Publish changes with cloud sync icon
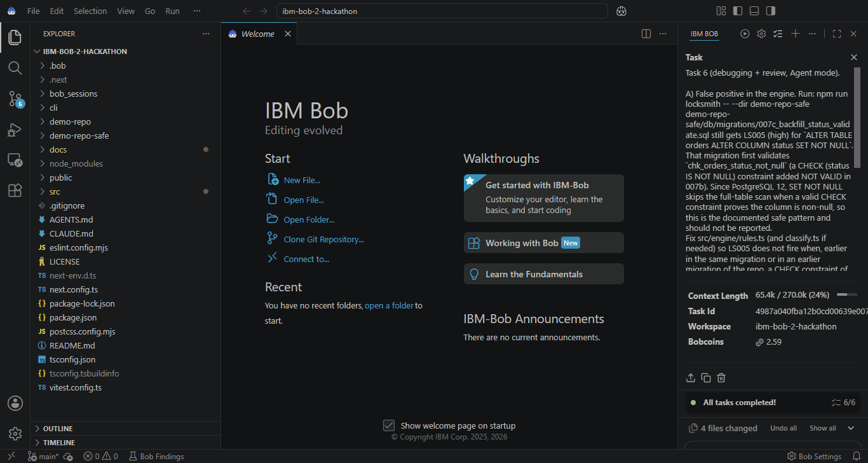Screen dimensions: 868x463 [68, 456]
